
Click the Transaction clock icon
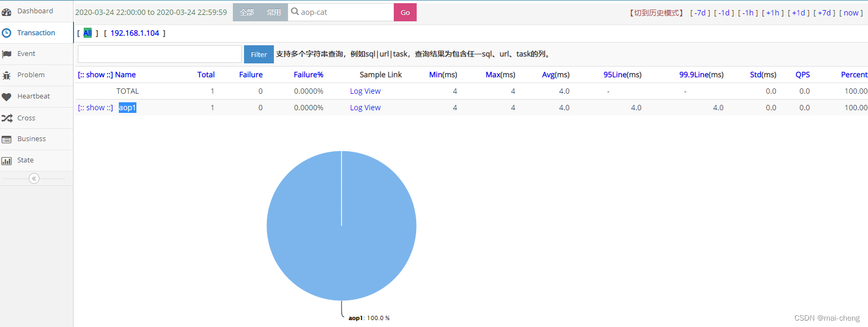tap(6, 33)
